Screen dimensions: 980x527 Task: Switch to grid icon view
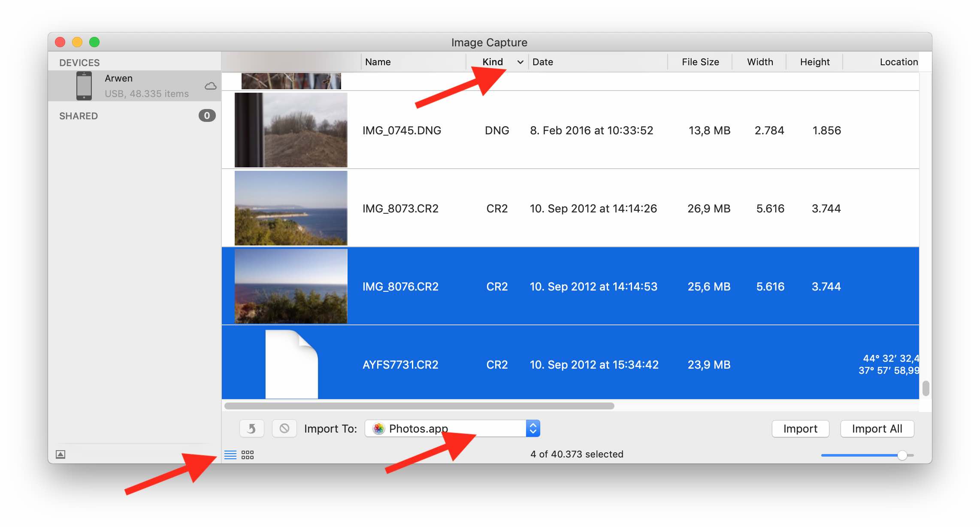(x=248, y=455)
